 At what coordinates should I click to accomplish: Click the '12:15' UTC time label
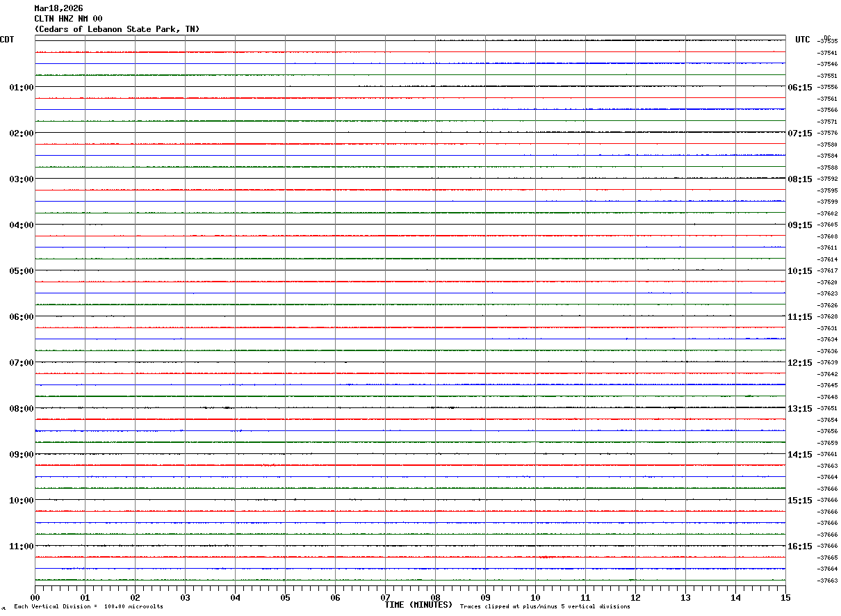pyautogui.click(x=800, y=363)
